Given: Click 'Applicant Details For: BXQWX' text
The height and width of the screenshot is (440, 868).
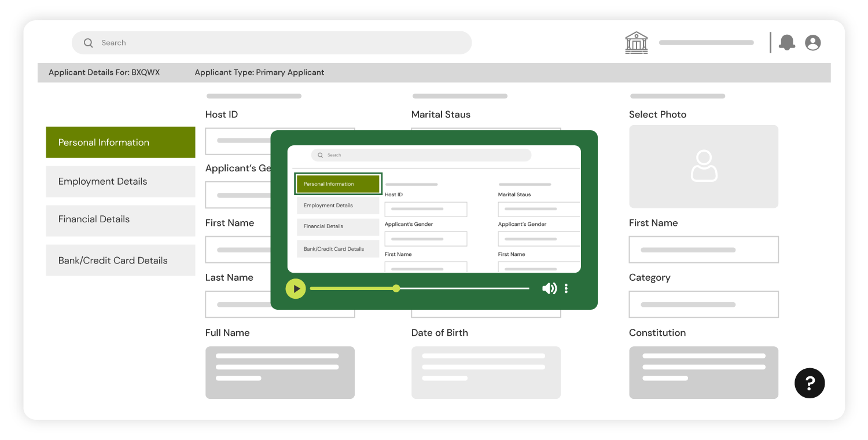Looking at the screenshot, I should pyautogui.click(x=104, y=72).
